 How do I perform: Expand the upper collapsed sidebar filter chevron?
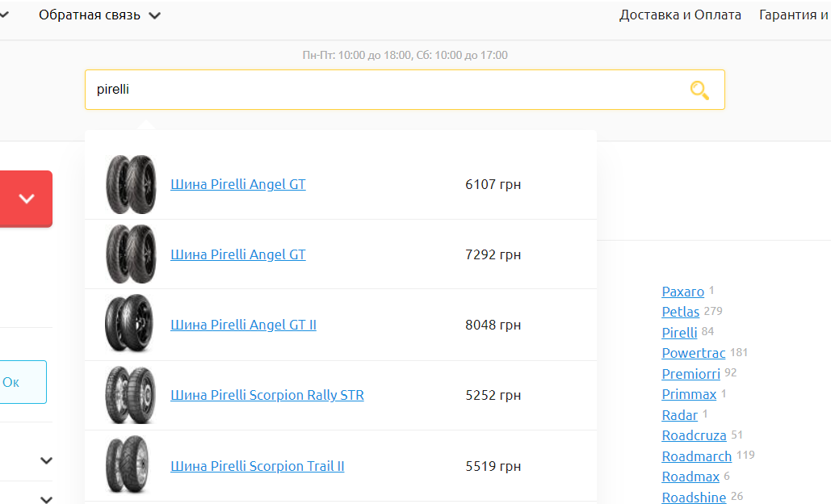pyautogui.click(x=47, y=460)
